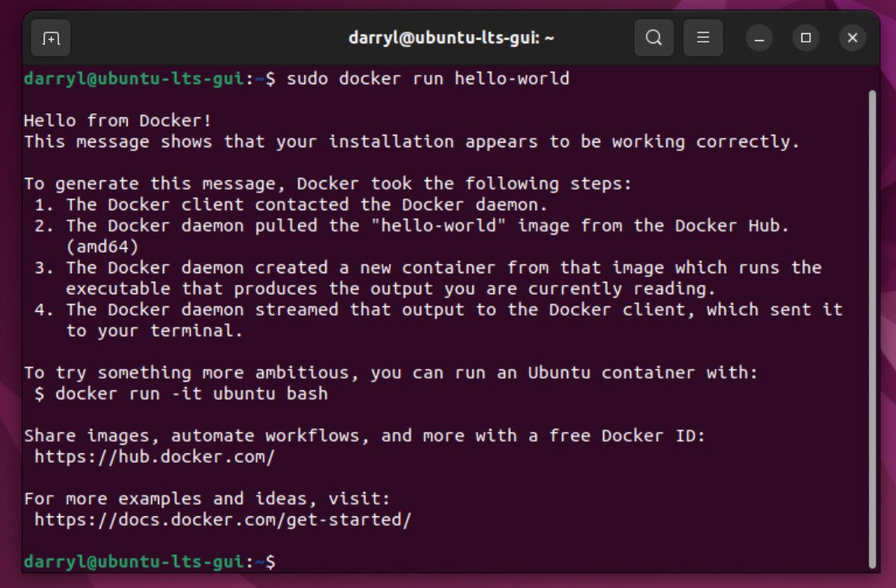Click step 3 'created a new container' line

tap(428, 268)
